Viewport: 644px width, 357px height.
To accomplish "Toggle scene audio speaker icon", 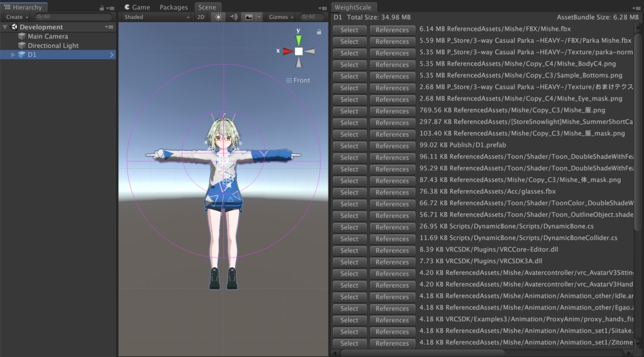I will pos(233,17).
